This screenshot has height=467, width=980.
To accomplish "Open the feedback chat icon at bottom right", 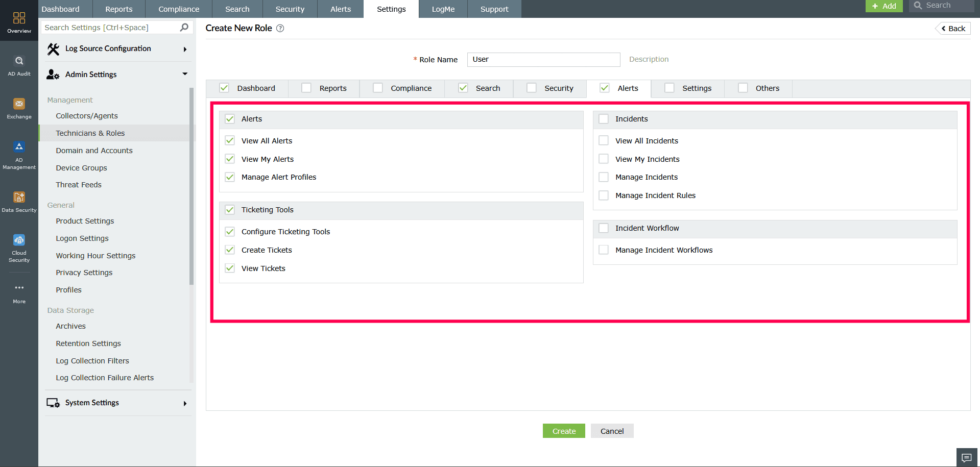I will click(967, 457).
